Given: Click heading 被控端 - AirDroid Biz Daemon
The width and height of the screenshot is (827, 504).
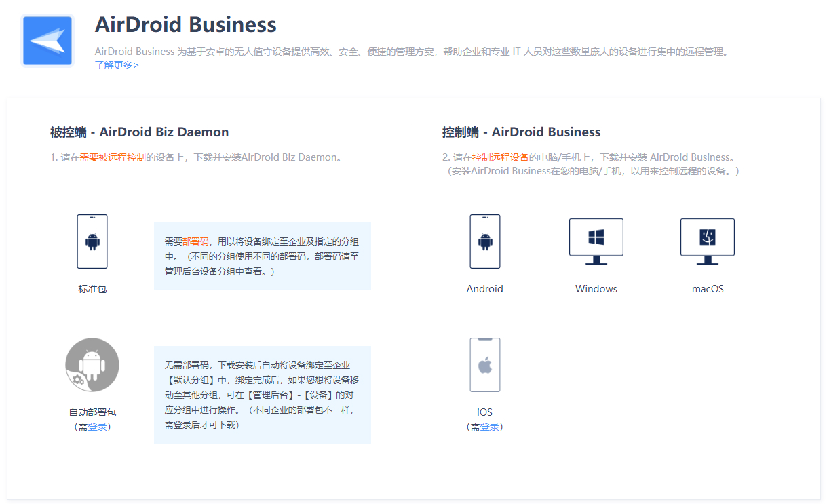Looking at the screenshot, I should (x=139, y=132).
